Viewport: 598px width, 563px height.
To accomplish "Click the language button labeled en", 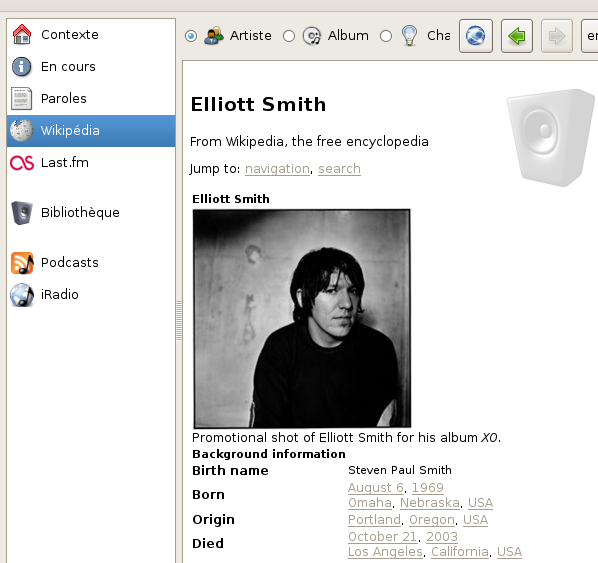I will pyautogui.click(x=590, y=36).
